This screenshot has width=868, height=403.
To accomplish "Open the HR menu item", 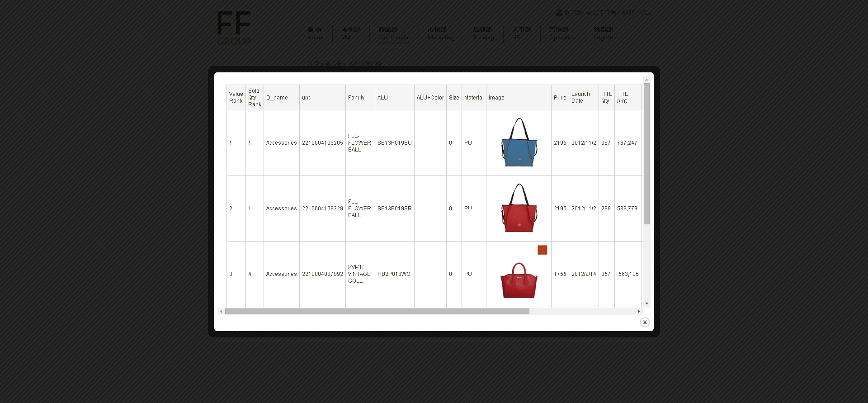I will coord(521,33).
